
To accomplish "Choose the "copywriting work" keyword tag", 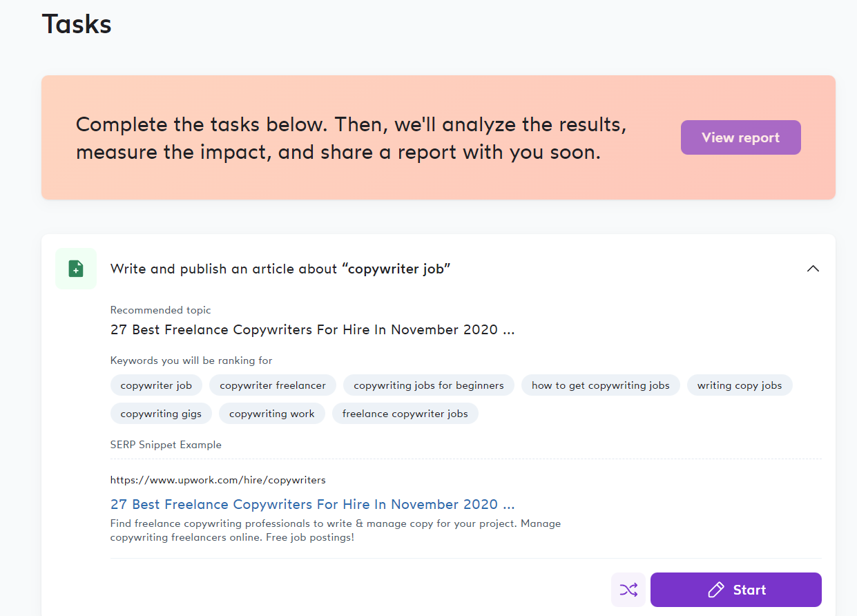I will (272, 414).
